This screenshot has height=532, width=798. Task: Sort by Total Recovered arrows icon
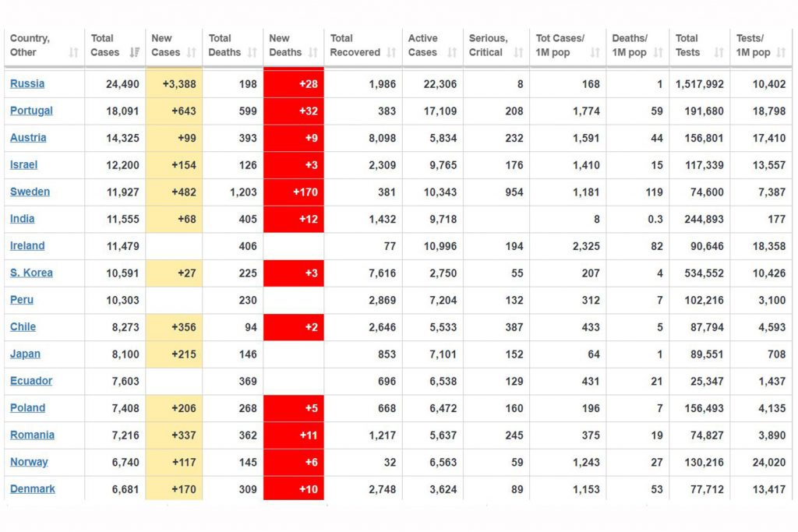pyautogui.click(x=391, y=52)
